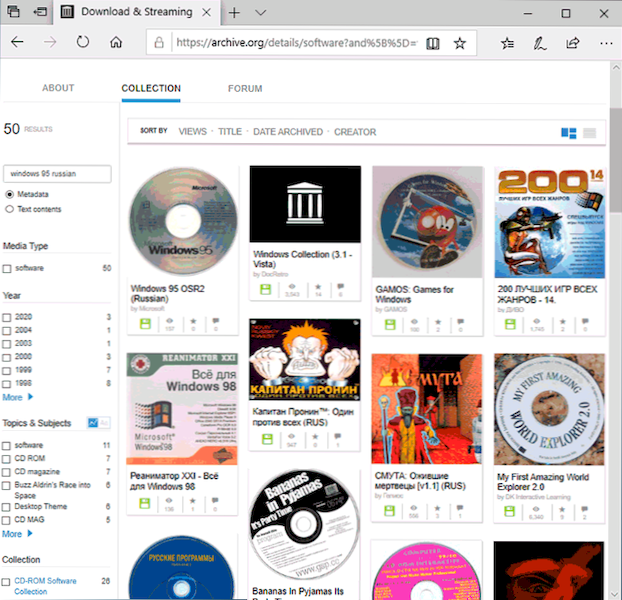Screen dimensions: 622x600
Task: Sort results by VIEWS
Action: click(x=192, y=132)
